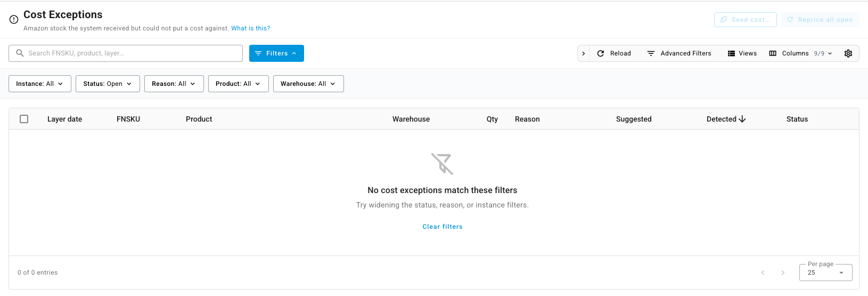Viewport: 868px width, 296px height.
Task: Sort by Status column header
Action: coord(797,119)
